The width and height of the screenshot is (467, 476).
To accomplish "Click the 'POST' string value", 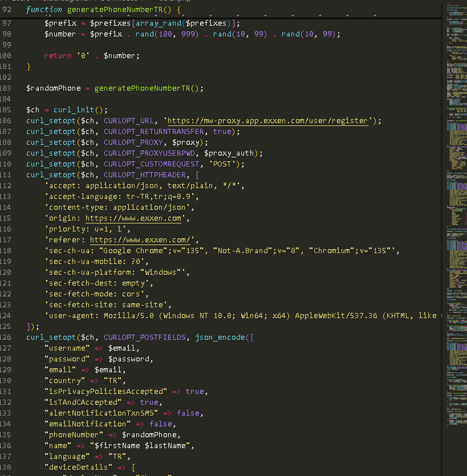I will (x=222, y=164).
